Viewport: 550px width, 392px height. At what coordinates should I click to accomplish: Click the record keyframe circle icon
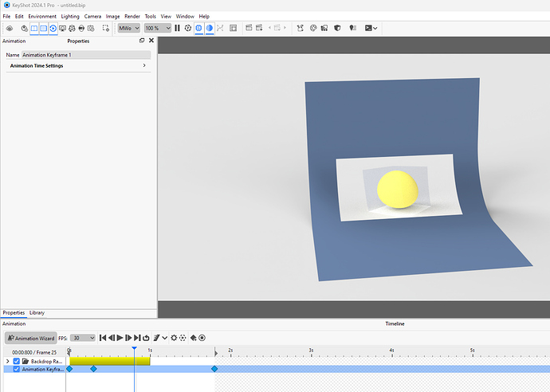[202, 338]
